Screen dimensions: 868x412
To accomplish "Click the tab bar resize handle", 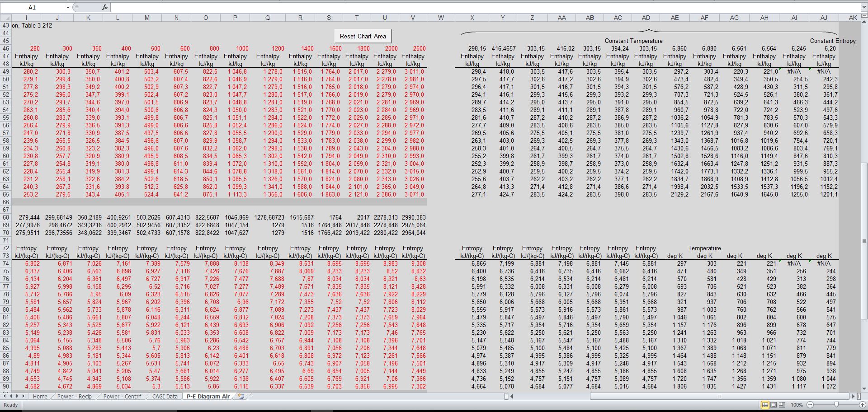I will tap(506, 396).
